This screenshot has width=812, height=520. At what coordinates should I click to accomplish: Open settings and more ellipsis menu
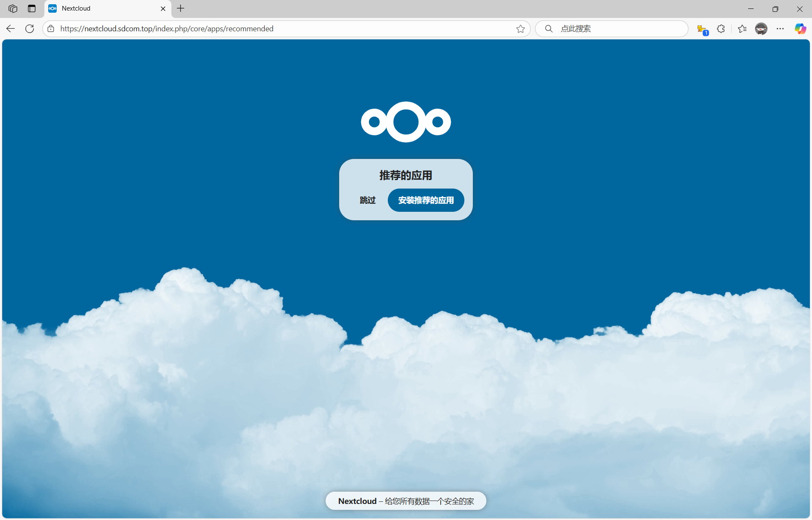tap(780, 29)
